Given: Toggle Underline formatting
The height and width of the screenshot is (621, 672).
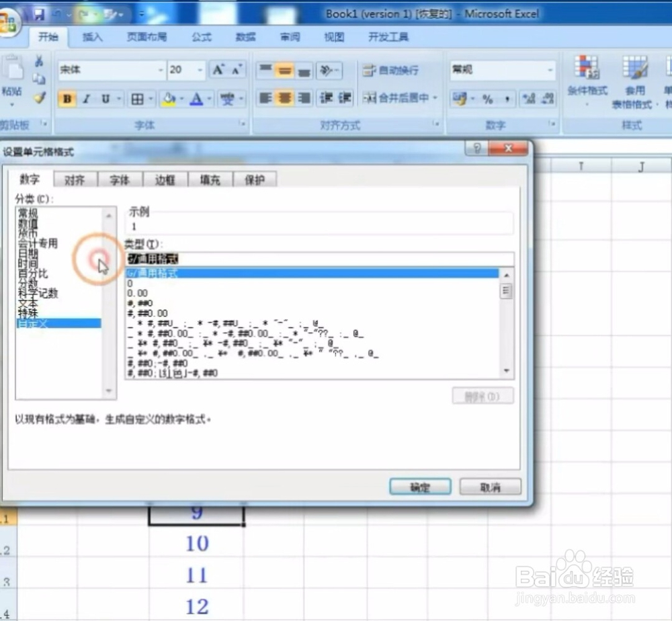Looking at the screenshot, I should click(106, 99).
